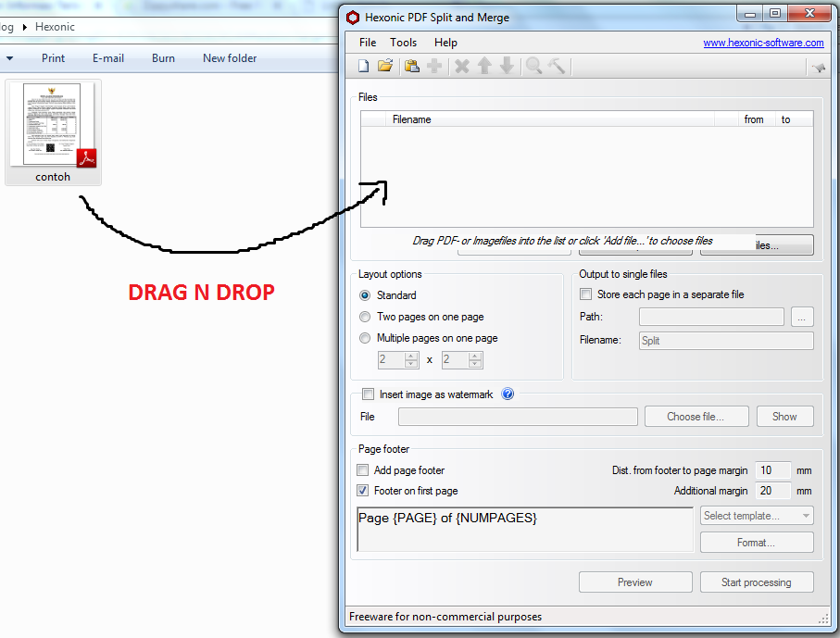Click the shopping cart icon in toolbar
The width and height of the screenshot is (840, 638).
[819, 68]
